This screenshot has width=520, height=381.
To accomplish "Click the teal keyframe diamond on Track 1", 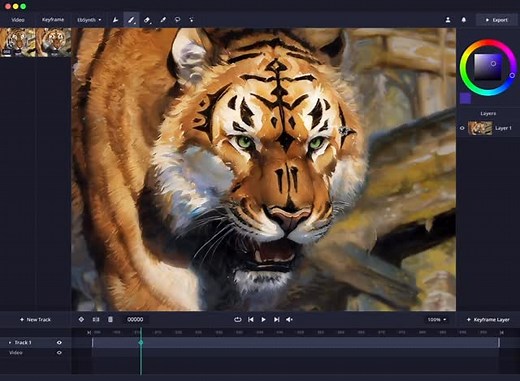I will pyautogui.click(x=141, y=343).
